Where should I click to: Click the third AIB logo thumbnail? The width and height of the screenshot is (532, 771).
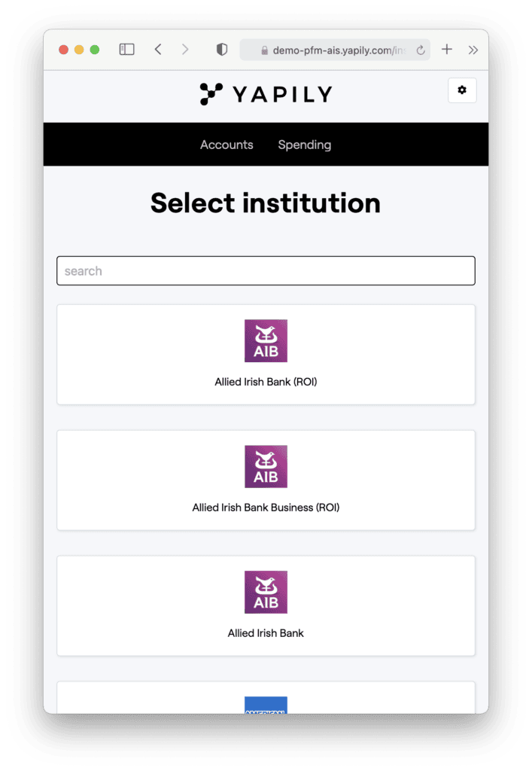click(x=266, y=593)
